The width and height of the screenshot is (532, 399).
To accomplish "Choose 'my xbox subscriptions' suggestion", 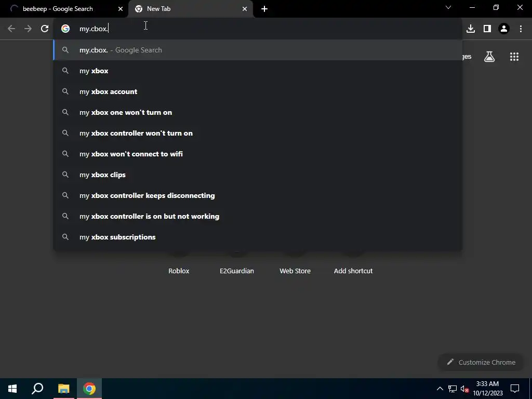I will pyautogui.click(x=258, y=237).
